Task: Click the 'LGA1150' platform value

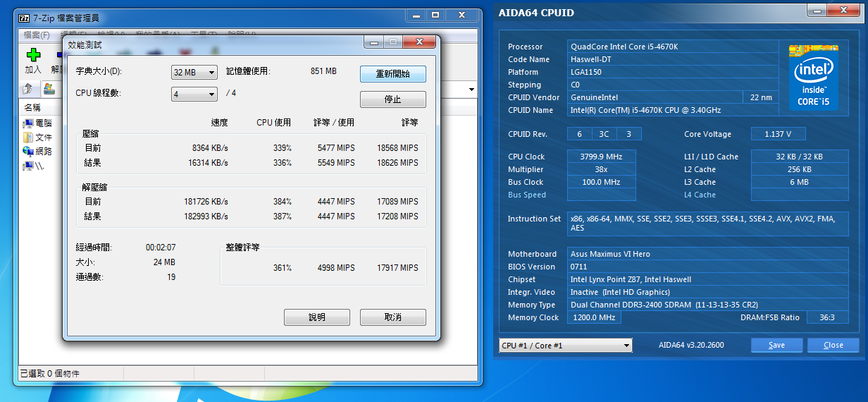Action: click(586, 72)
